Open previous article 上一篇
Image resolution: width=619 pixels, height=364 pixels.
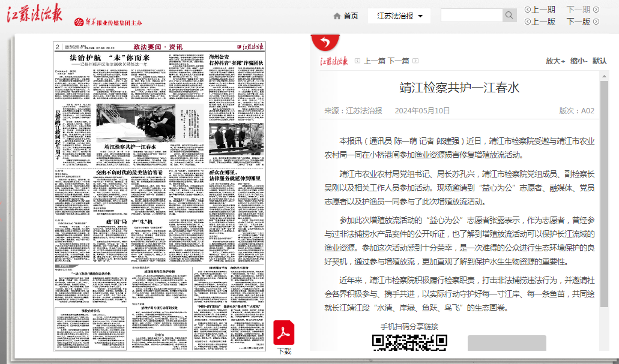click(374, 61)
